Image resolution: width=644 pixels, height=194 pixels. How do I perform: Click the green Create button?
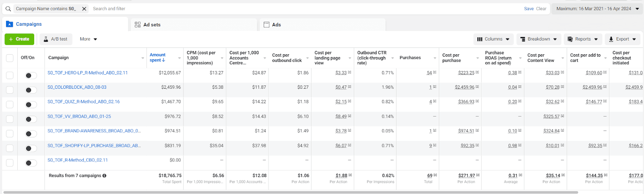pos(19,39)
